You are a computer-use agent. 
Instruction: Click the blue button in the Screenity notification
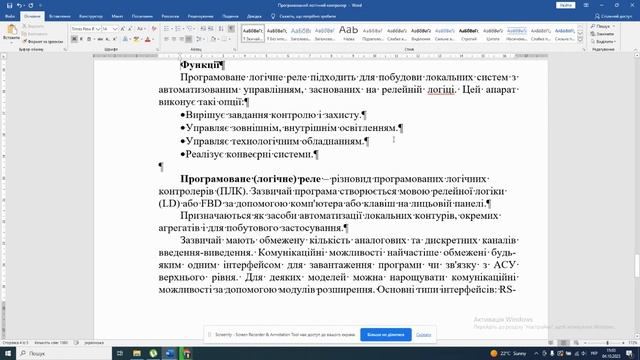pyautogui.click(x=386, y=335)
